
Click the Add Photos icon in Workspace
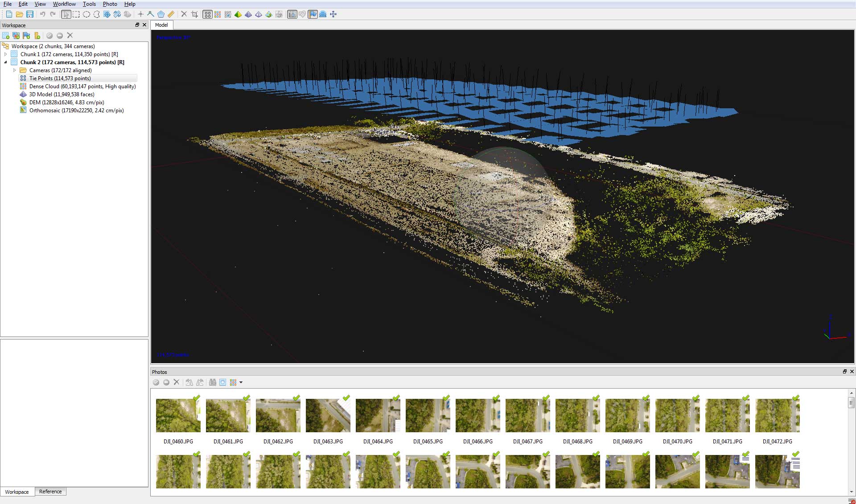pos(16,36)
